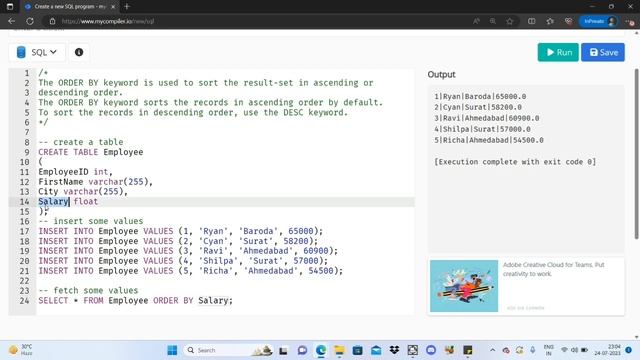Image resolution: width=640 pixels, height=360 pixels.
Task: Open the SQL language dropdown
Action: [37, 52]
